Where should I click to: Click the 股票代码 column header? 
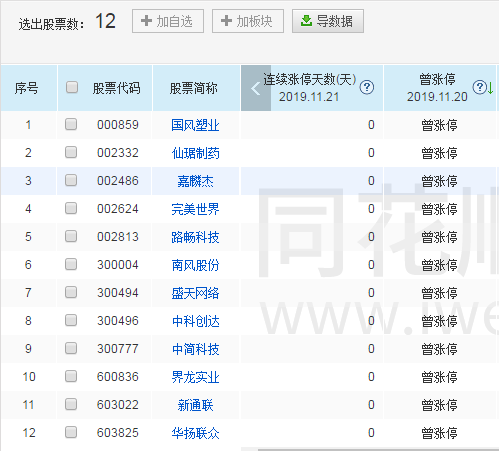pyautogui.click(x=116, y=88)
